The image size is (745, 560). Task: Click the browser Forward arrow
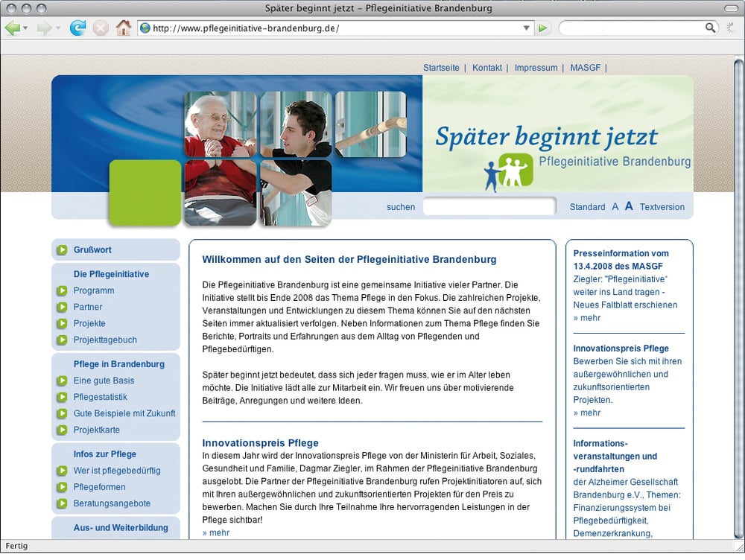pyautogui.click(x=44, y=28)
